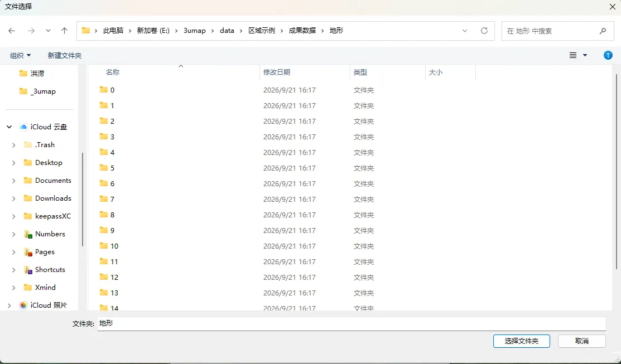Navigate up one folder level
The height and width of the screenshot is (364, 621).
pos(65,31)
